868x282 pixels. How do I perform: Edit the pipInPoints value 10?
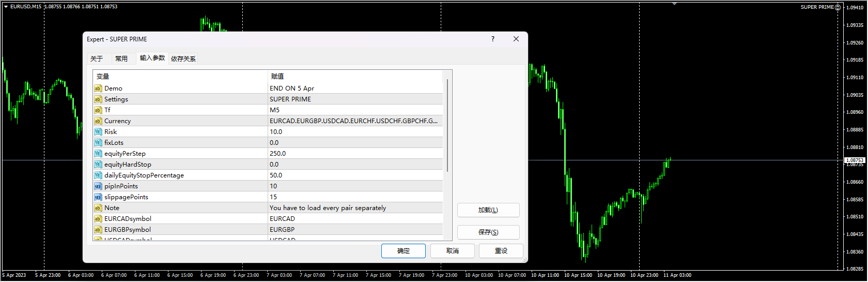355,186
